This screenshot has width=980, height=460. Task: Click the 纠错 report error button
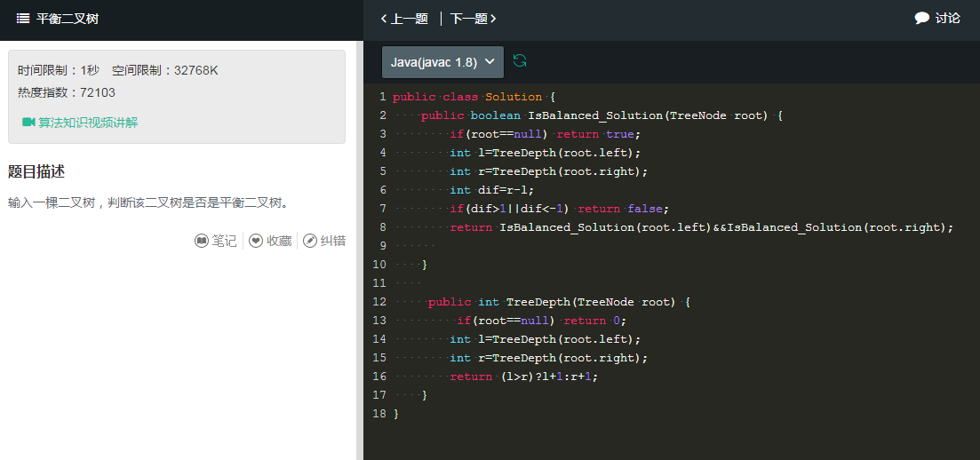324,241
